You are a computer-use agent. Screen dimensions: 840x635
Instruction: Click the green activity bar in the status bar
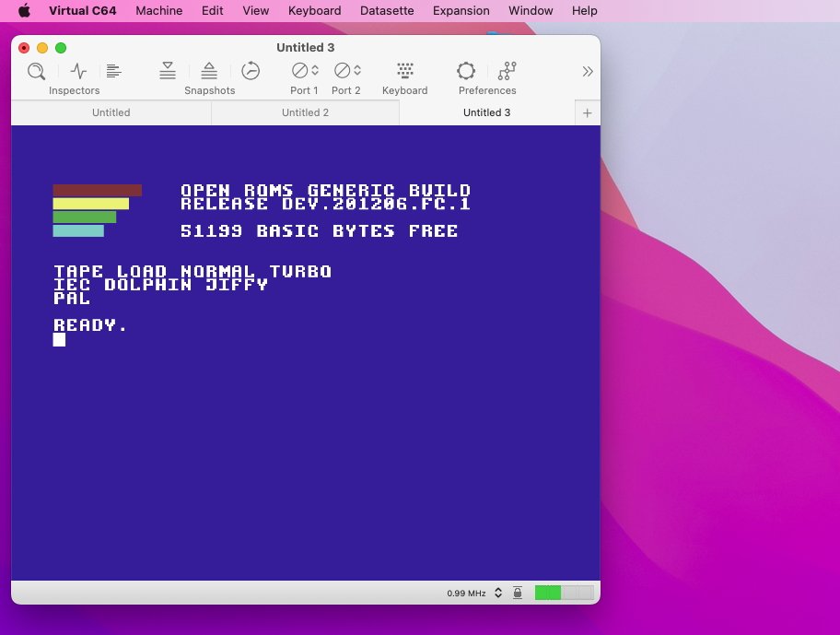tap(564, 593)
